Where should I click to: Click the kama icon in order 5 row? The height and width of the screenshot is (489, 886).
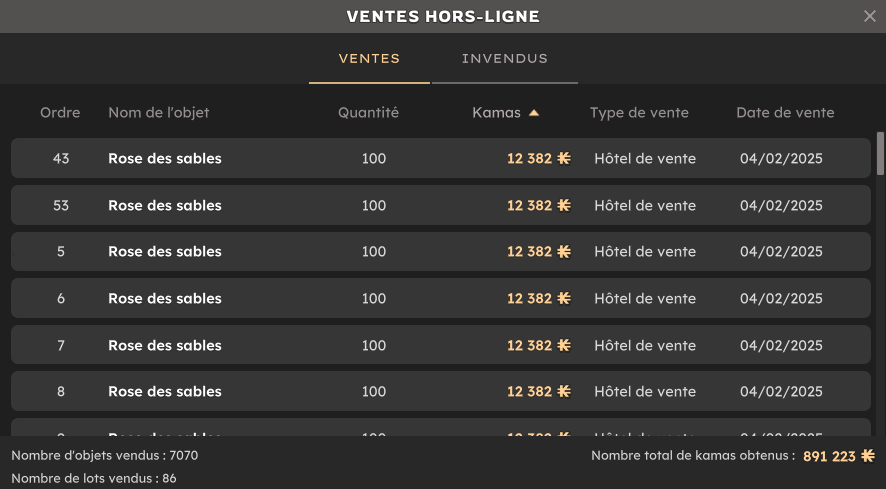[564, 252]
